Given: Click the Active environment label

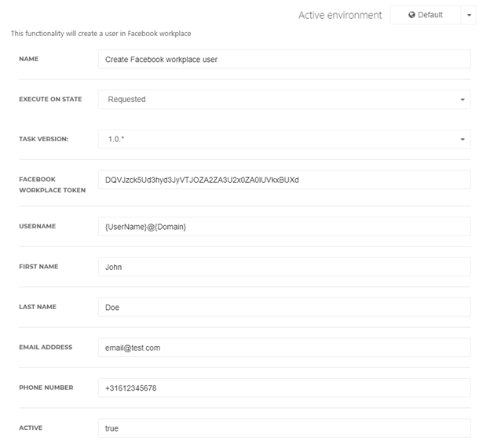Looking at the screenshot, I should [340, 15].
